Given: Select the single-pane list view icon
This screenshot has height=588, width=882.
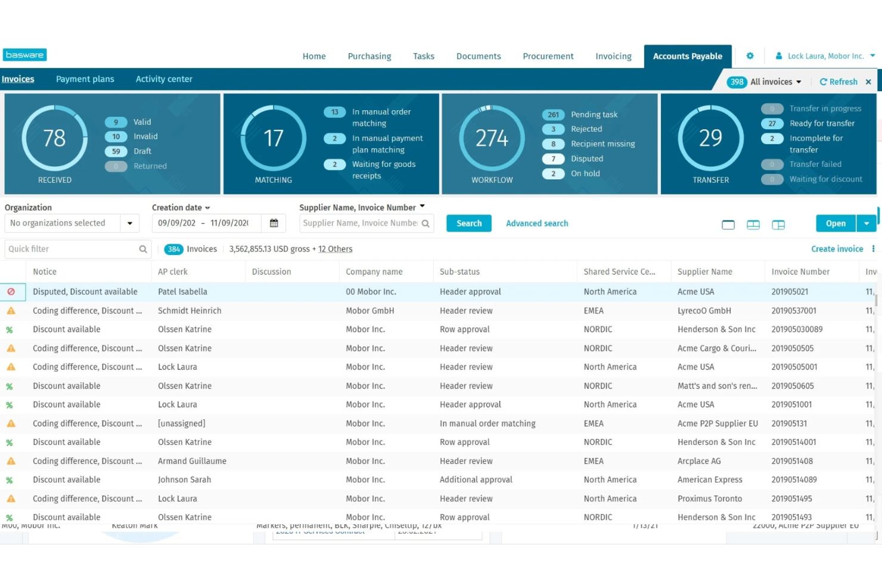Looking at the screenshot, I should (x=728, y=225).
